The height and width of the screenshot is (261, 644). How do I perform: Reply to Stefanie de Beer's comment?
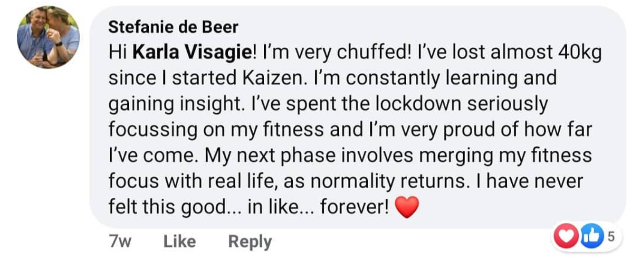pyautogui.click(x=250, y=241)
